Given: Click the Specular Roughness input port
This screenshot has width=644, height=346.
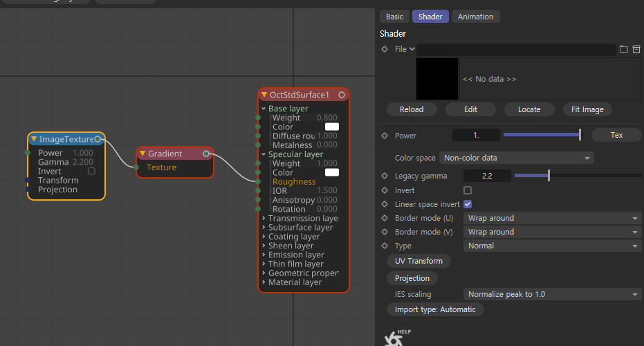Looking at the screenshot, I should point(258,181).
